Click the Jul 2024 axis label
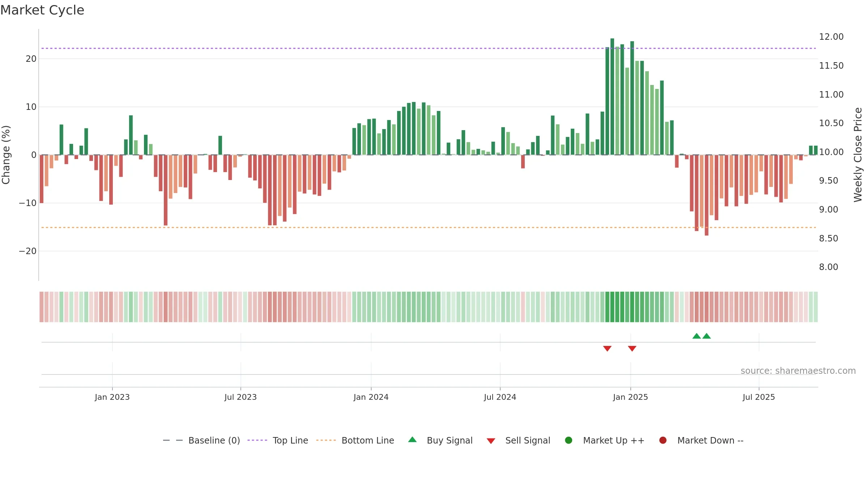Viewport: 868px width, 488px height. coord(500,397)
